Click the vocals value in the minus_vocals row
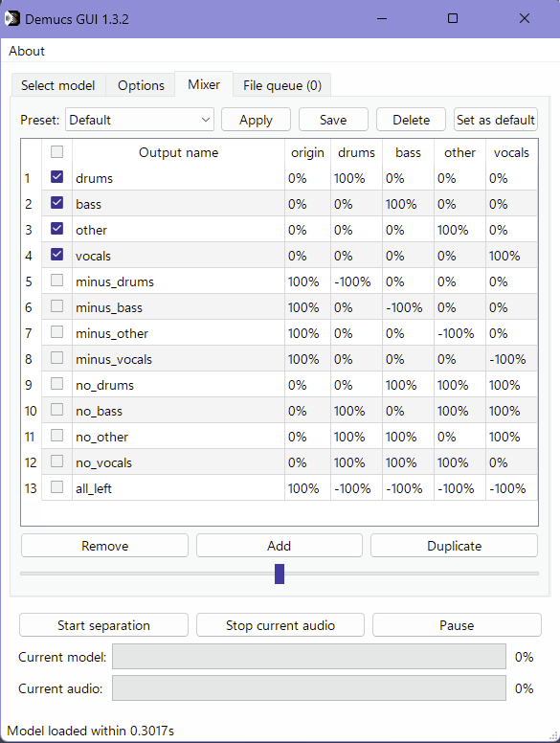This screenshot has width=560, height=743. pos(511,359)
